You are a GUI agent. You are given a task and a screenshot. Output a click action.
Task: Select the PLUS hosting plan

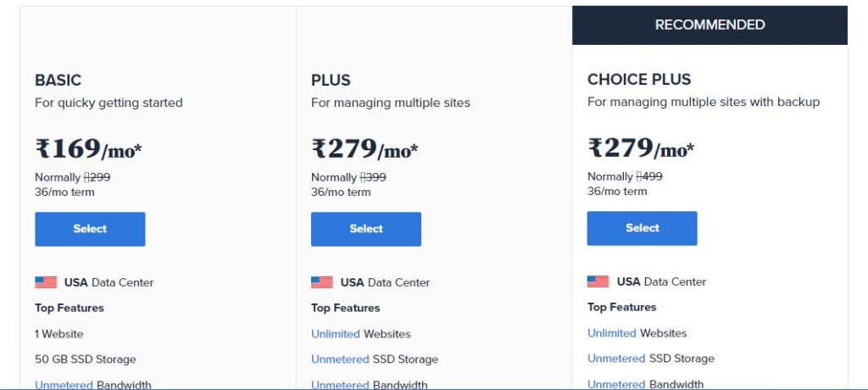click(x=366, y=229)
